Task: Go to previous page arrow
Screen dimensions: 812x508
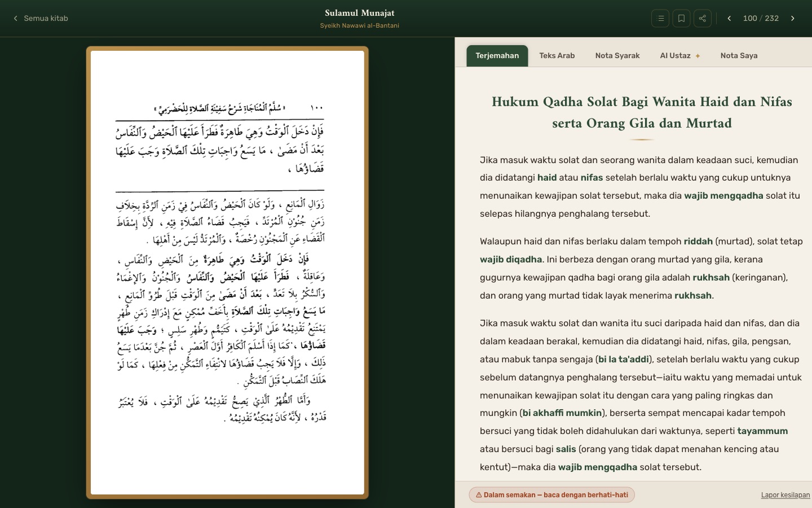Action: (x=729, y=18)
